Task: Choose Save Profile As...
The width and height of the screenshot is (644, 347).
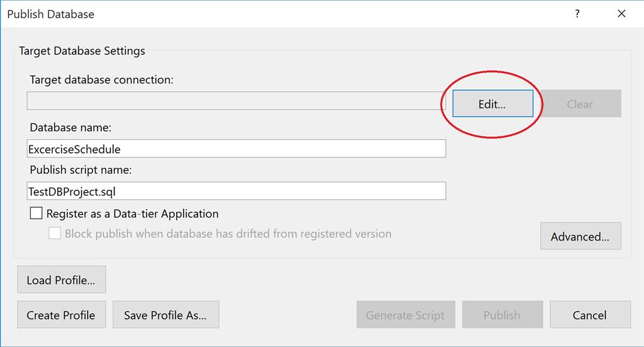Action: tap(165, 315)
